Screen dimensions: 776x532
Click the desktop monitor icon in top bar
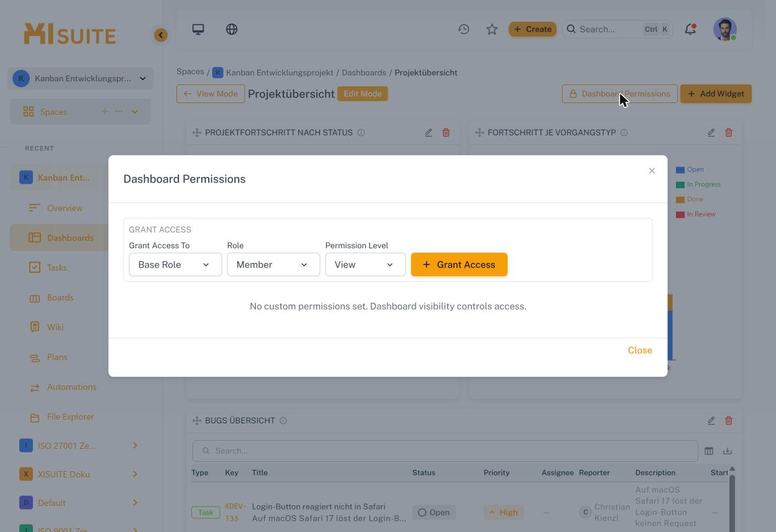click(198, 29)
